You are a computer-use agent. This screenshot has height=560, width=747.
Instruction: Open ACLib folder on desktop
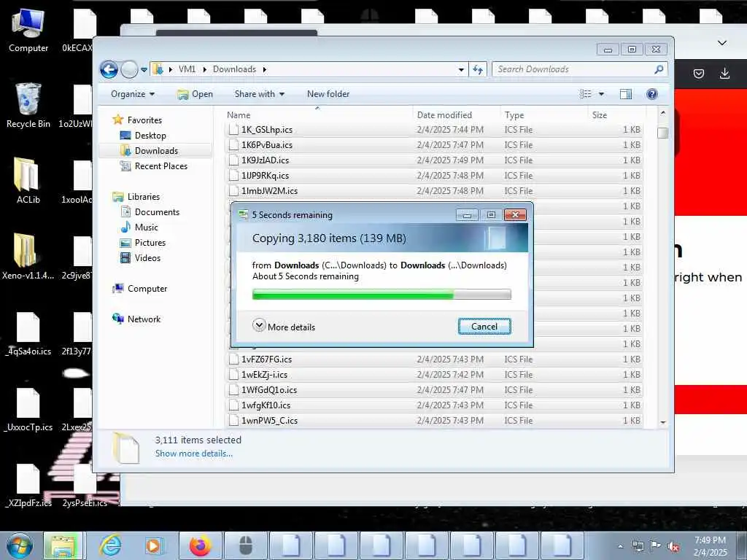pos(28,181)
